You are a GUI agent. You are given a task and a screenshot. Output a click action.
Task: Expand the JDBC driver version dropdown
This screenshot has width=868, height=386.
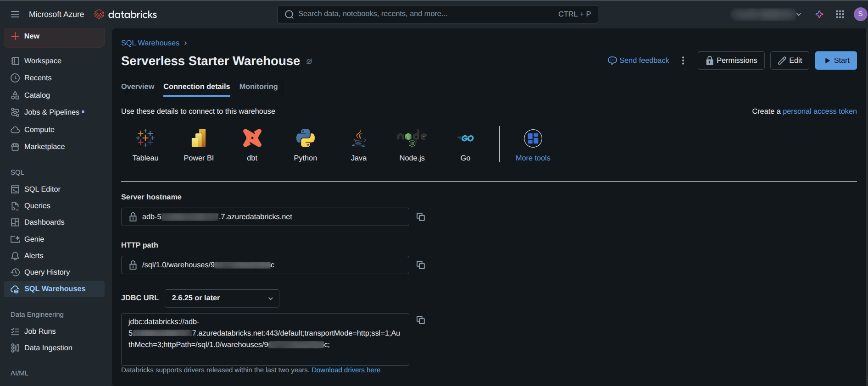[x=222, y=298]
